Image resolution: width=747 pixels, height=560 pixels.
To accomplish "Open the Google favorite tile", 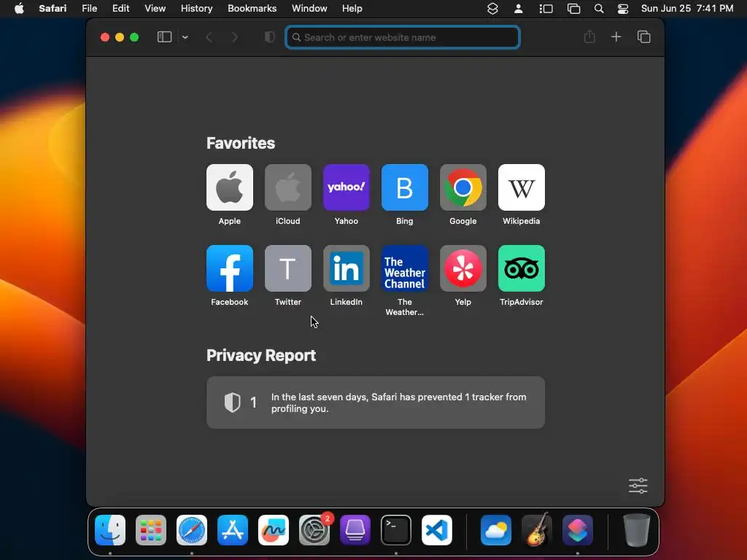I will click(463, 187).
